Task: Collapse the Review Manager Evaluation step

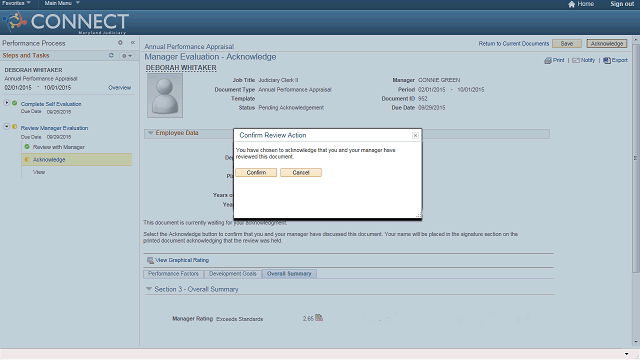Action: (x=7, y=127)
